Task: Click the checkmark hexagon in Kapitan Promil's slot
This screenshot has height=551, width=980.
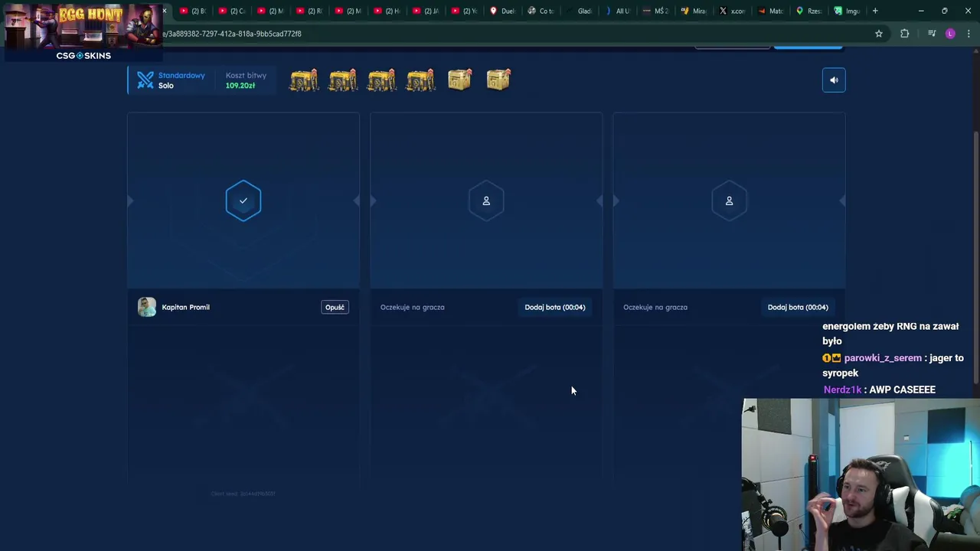Action: click(x=243, y=201)
